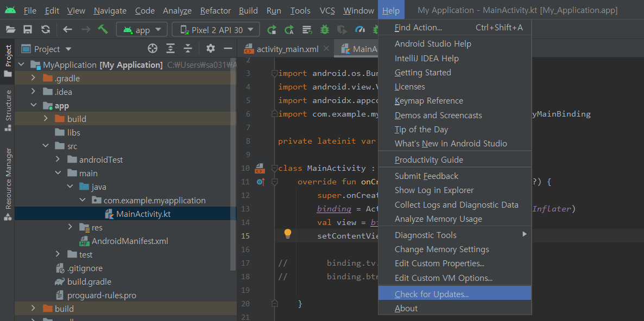
Task: Open the Refactor menu
Action: tap(215, 11)
